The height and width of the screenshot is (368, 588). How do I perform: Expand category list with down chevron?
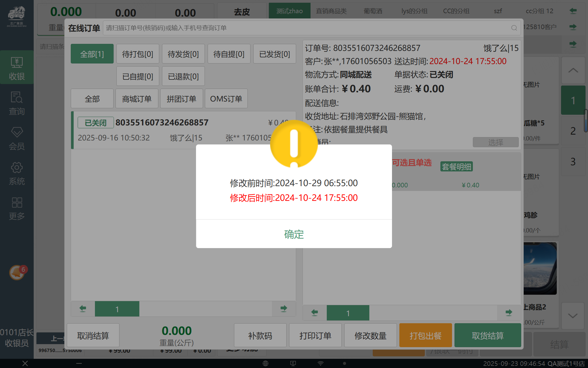(x=573, y=316)
